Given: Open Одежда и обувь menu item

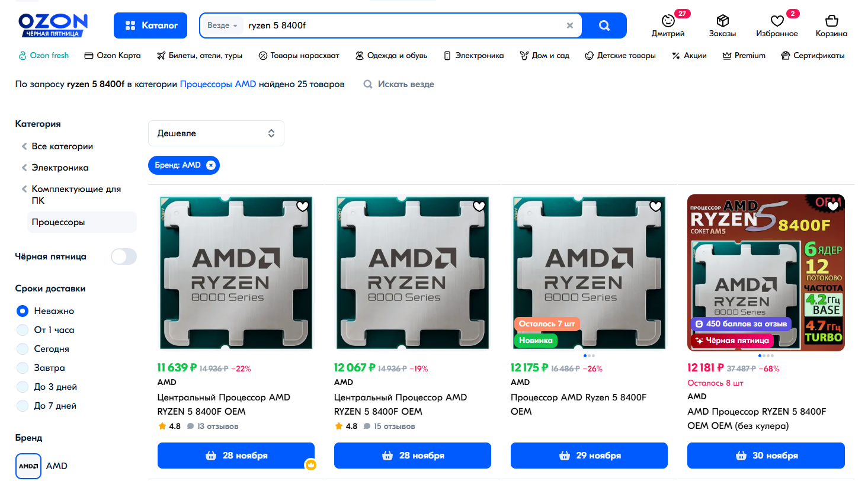Looking at the screenshot, I should click(x=391, y=55).
